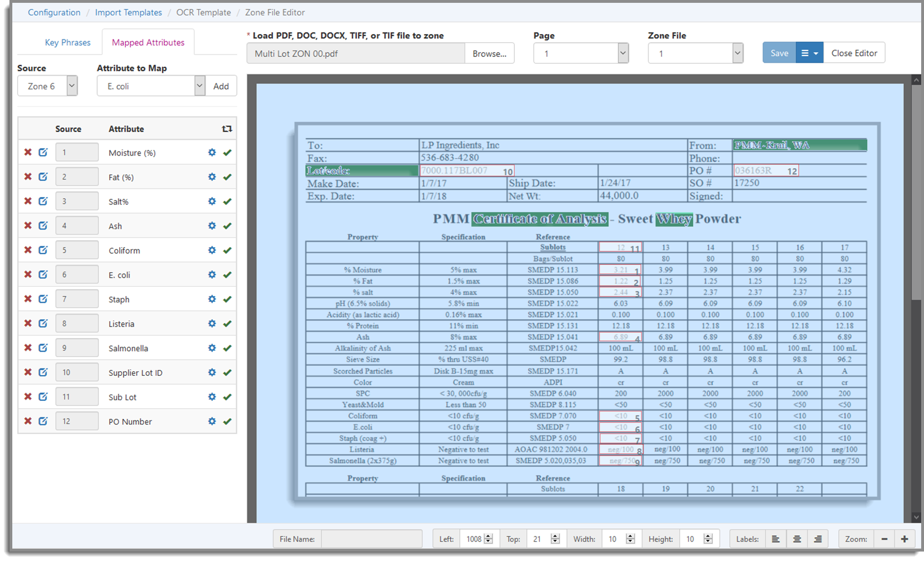924x561 pixels.
Task: Open the Save options menu dropdown
Action: (810, 53)
